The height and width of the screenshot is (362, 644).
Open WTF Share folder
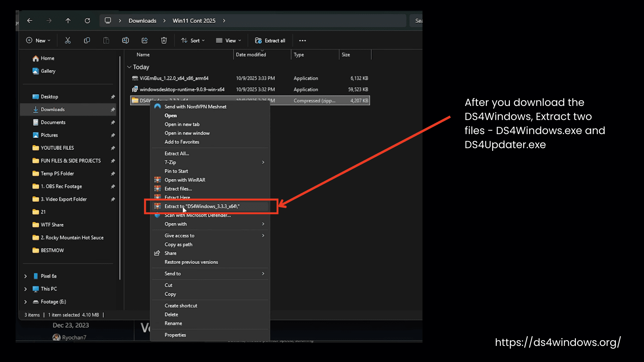click(x=48, y=225)
